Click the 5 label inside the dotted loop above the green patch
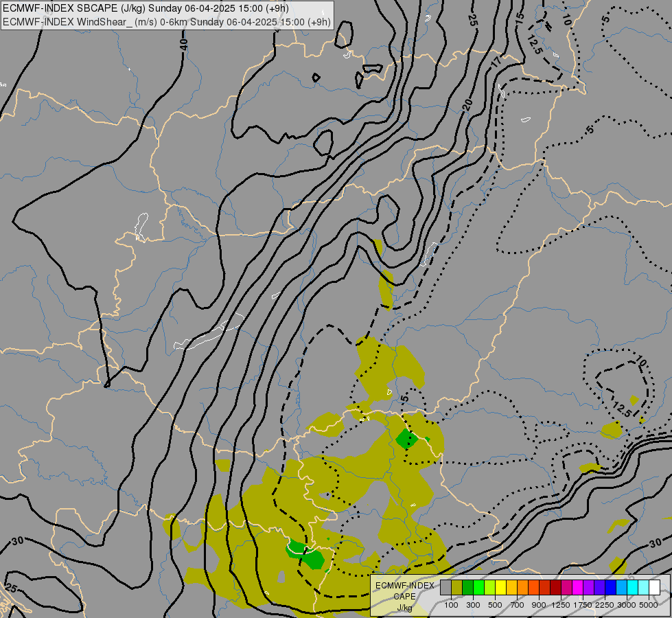Viewport: 672px width, 618px height. (x=405, y=399)
